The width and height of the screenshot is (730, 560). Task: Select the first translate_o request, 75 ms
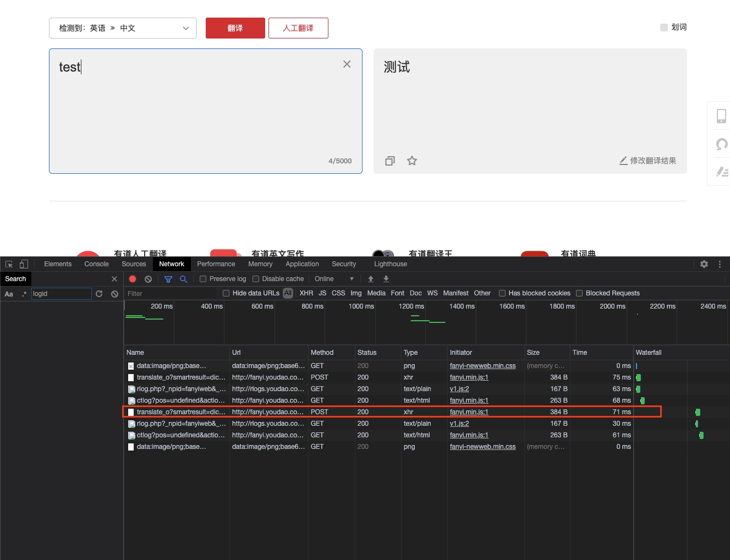[x=378, y=377]
